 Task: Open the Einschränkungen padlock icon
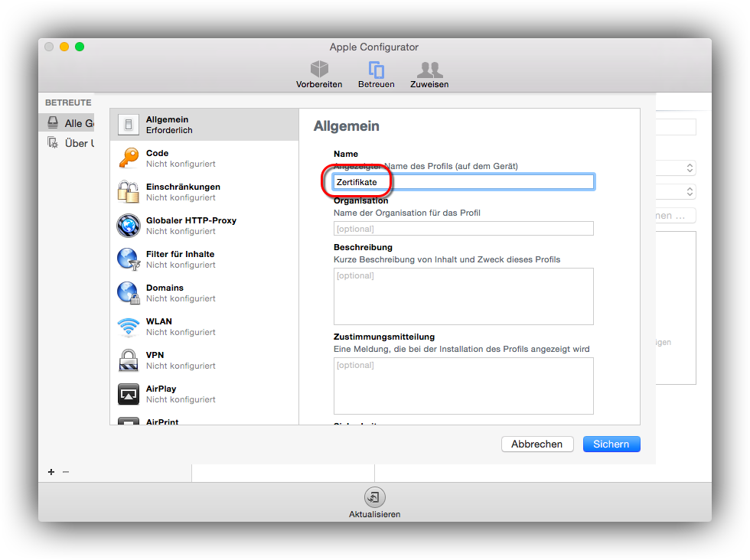tap(129, 192)
